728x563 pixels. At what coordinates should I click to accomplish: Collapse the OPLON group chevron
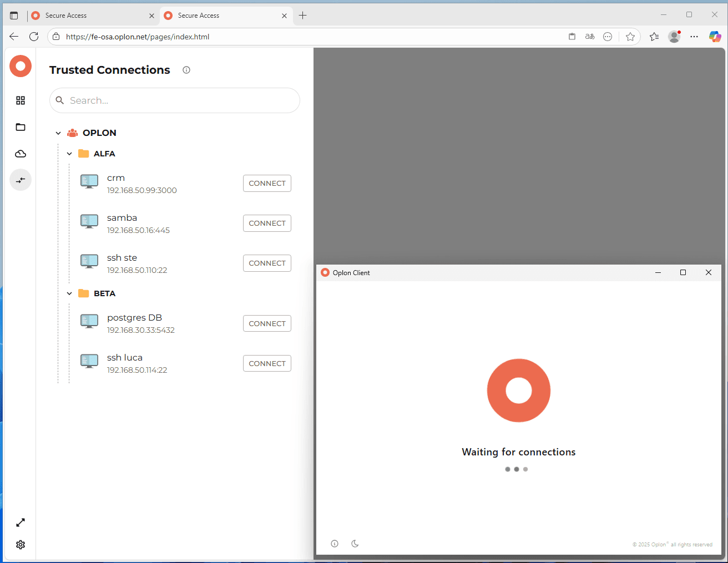click(x=58, y=133)
